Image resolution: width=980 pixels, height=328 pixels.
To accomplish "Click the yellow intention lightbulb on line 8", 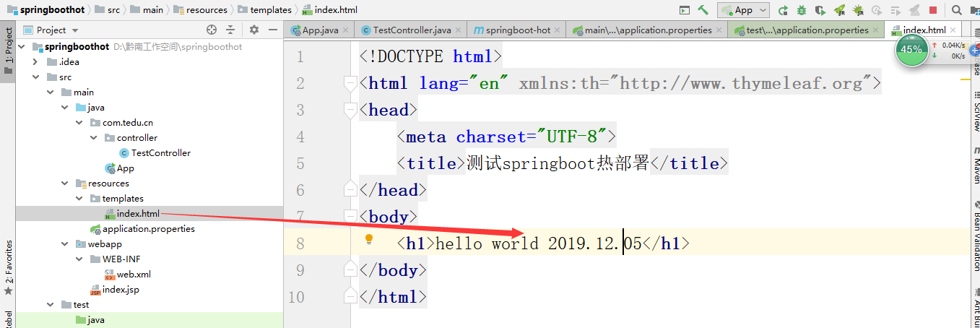I will (368, 239).
